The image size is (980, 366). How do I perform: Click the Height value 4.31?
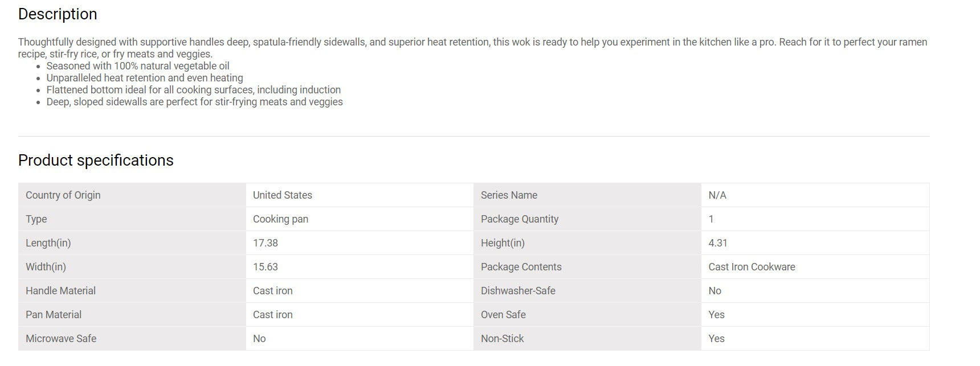[718, 243]
